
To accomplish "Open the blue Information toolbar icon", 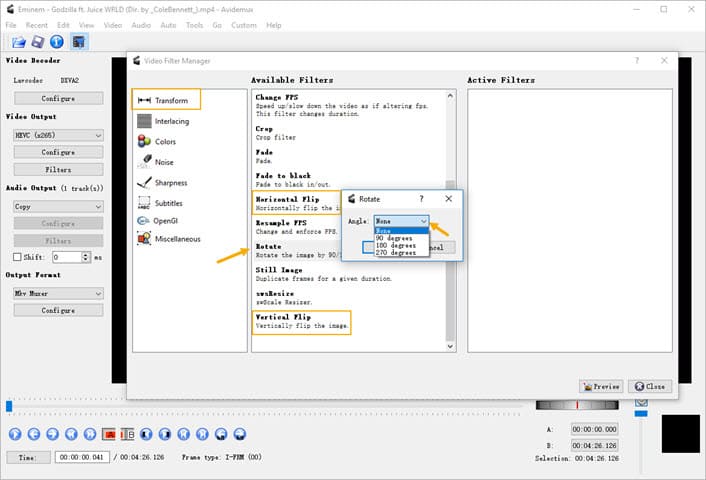I will point(57,42).
